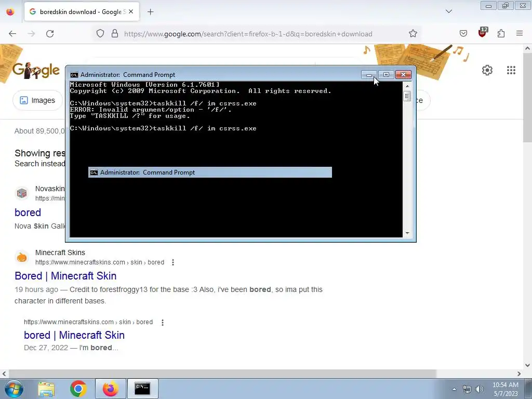Click the Firefox forward arrow button
Viewport: 532px width, 399px height.
click(31, 34)
